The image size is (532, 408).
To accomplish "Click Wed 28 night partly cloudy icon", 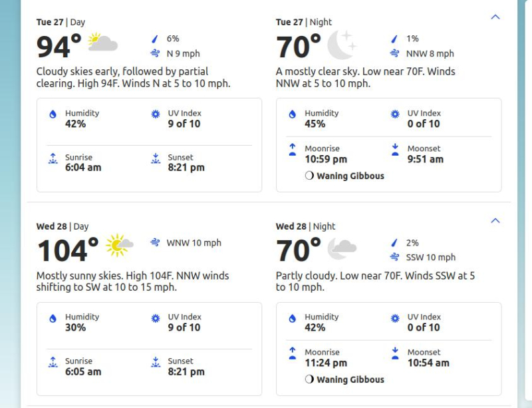I will coord(342,249).
